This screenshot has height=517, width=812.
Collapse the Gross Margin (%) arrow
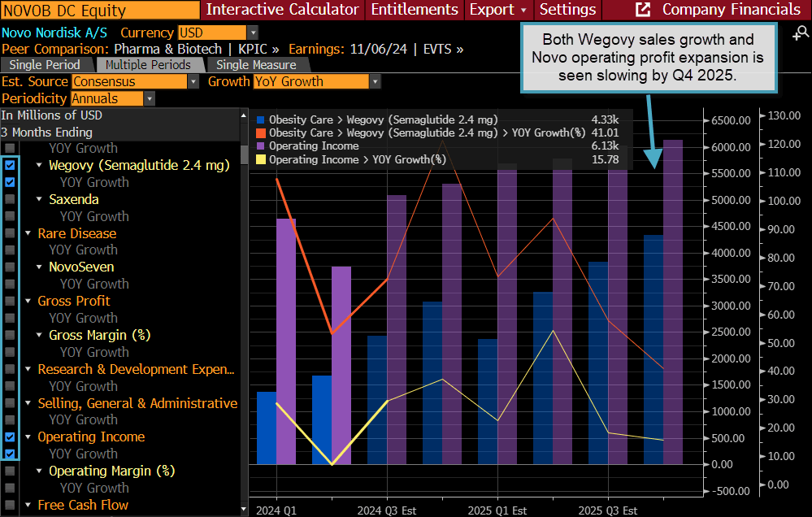pos(39,335)
